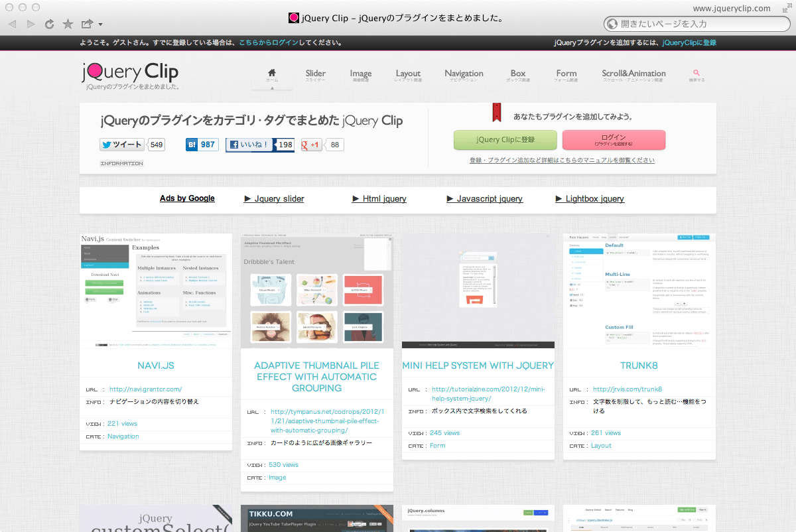
Task: Select the Layout navigation tab
Action: (x=408, y=75)
